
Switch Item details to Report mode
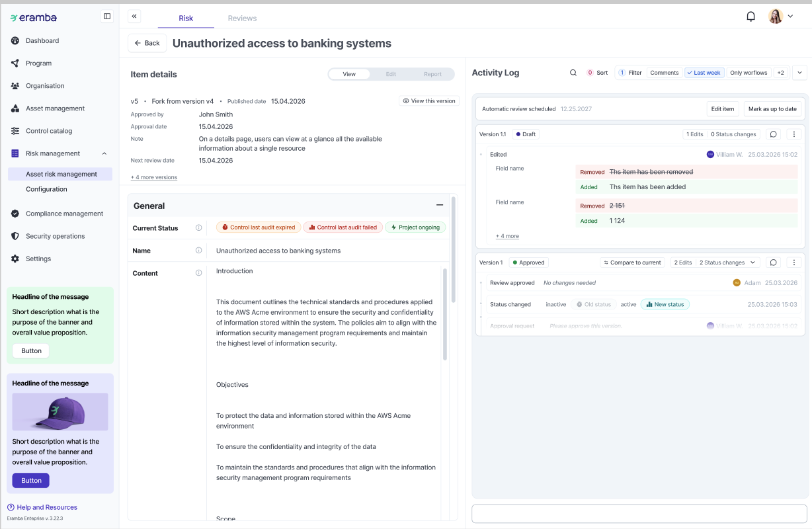click(432, 74)
